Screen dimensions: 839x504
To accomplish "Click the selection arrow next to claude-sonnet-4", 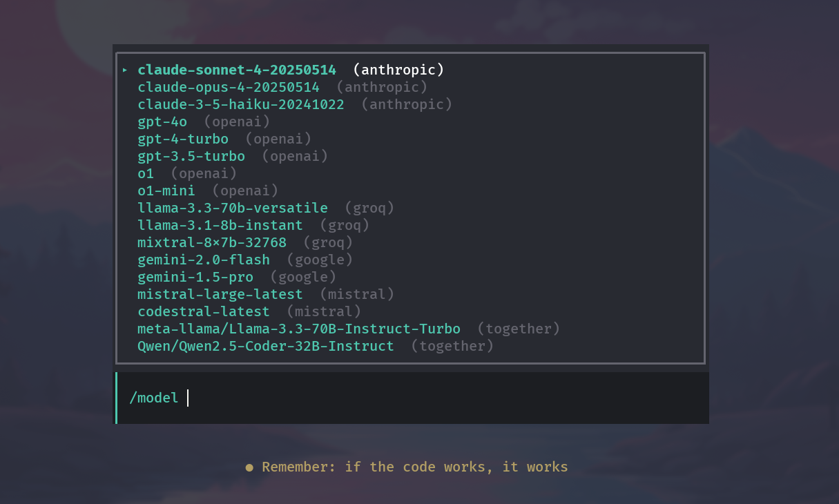I will (x=125, y=70).
